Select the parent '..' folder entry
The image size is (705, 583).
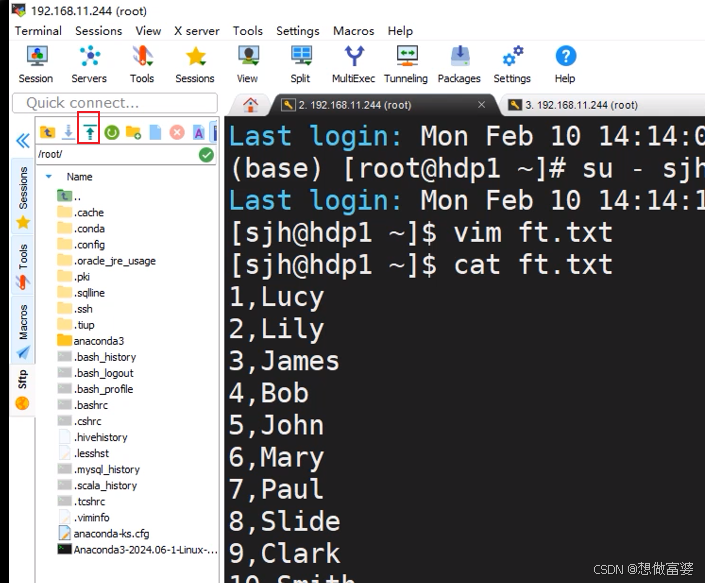coord(69,196)
